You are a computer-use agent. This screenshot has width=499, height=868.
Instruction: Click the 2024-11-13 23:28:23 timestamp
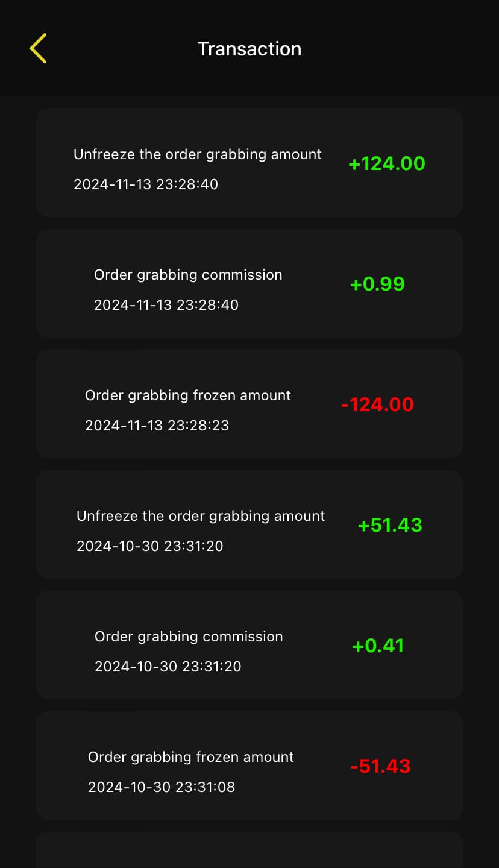(x=157, y=426)
